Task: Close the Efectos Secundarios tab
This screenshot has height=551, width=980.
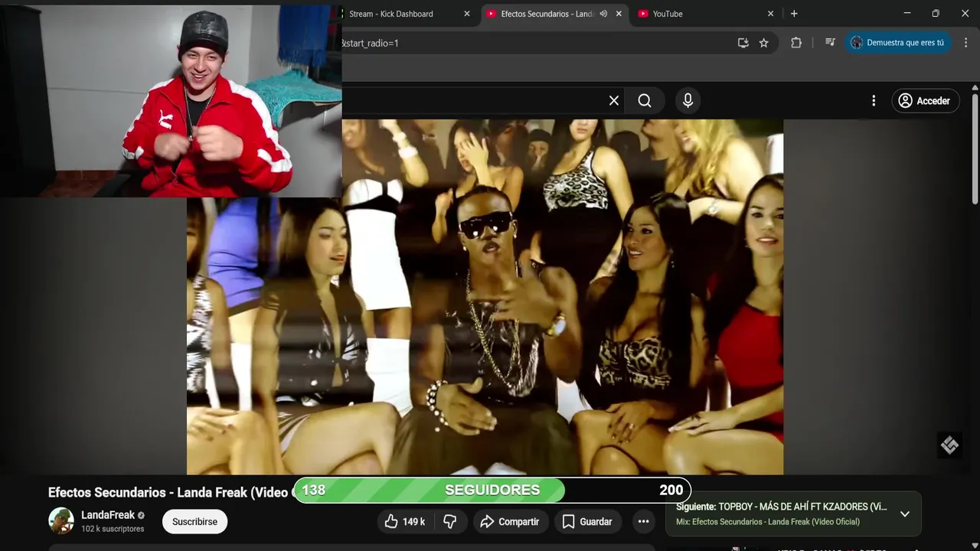Action: pyautogui.click(x=619, y=14)
